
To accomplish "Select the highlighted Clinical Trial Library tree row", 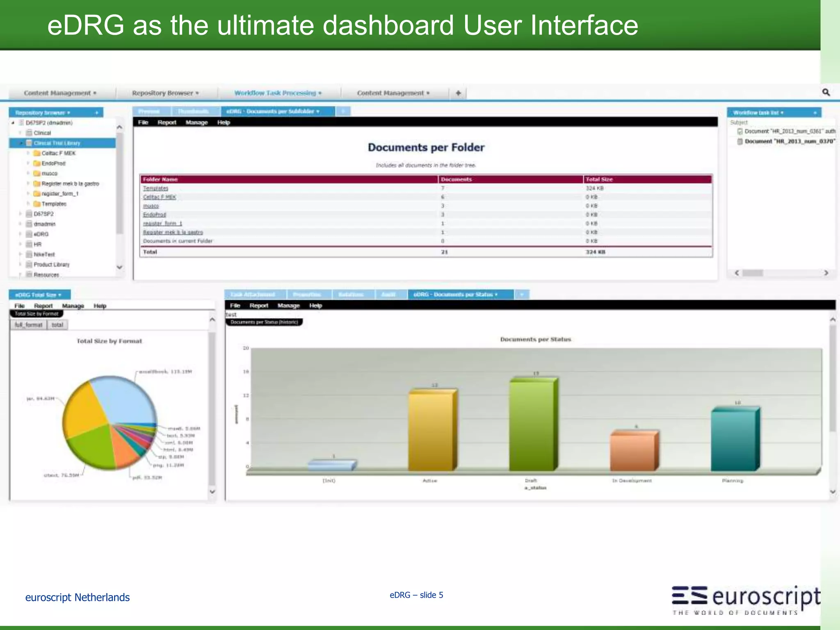I will click(x=62, y=143).
